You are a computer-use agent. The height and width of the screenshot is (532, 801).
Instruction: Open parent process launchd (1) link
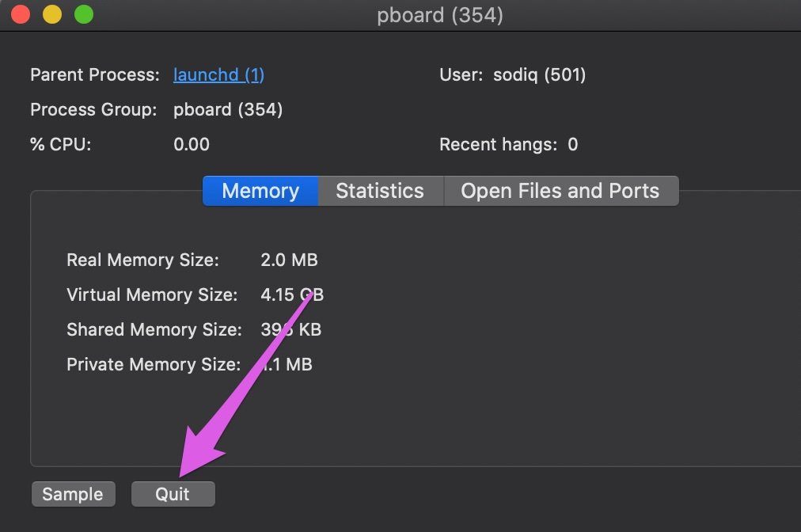[x=218, y=74]
